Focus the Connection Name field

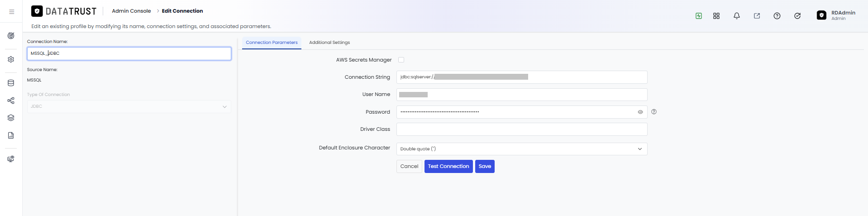(129, 53)
